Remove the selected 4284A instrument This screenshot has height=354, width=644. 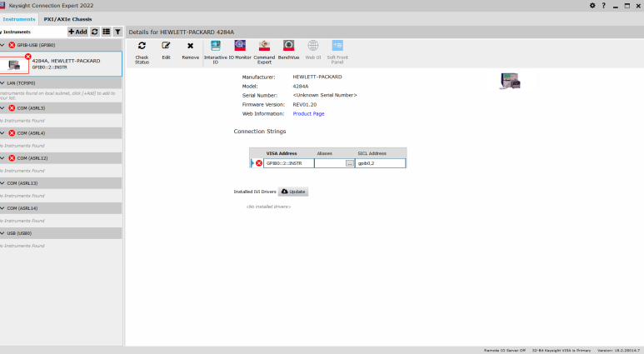pos(190,51)
